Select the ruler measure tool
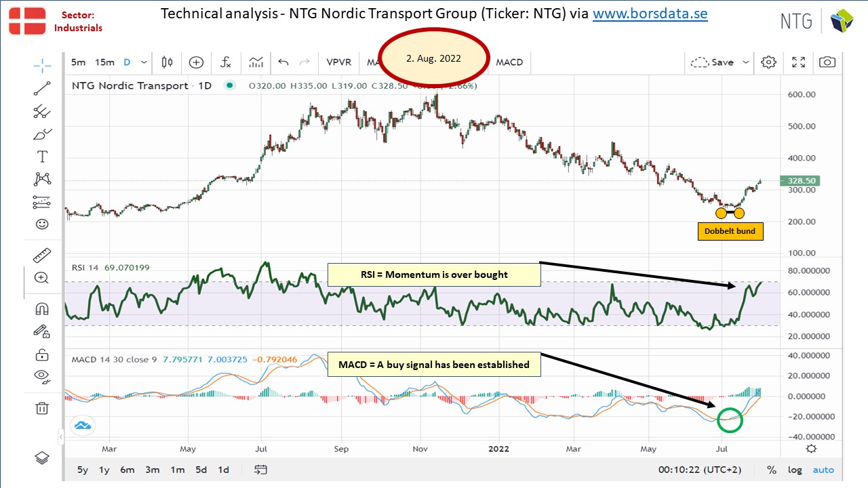The image size is (868, 488). [x=42, y=255]
